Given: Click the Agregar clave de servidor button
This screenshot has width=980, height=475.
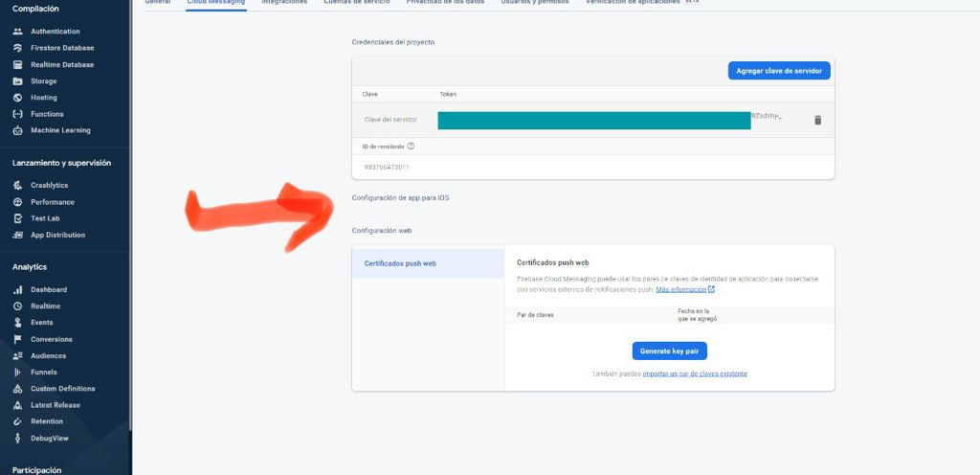Looking at the screenshot, I should (x=779, y=71).
